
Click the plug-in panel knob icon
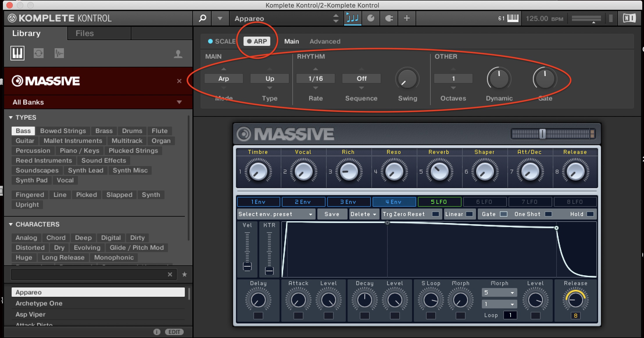point(371,18)
